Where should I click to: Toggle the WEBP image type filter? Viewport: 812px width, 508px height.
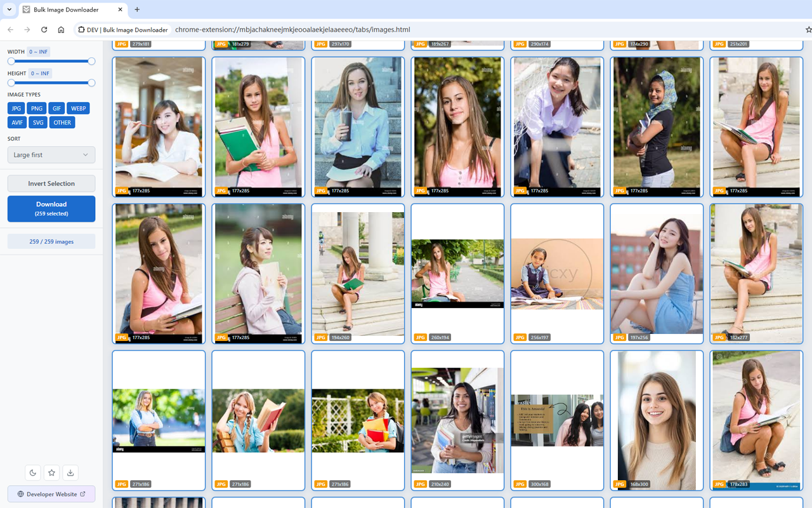tap(79, 109)
